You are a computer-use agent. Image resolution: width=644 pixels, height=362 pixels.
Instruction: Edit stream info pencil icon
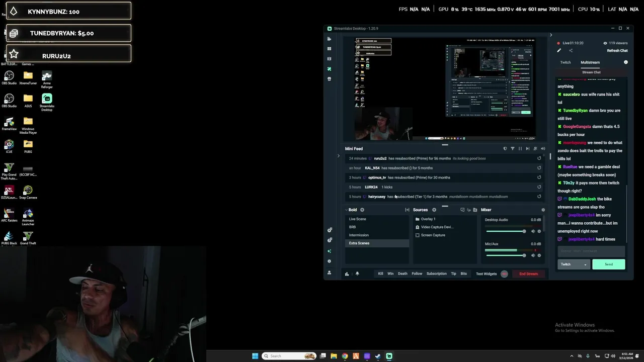(x=558, y=50)
